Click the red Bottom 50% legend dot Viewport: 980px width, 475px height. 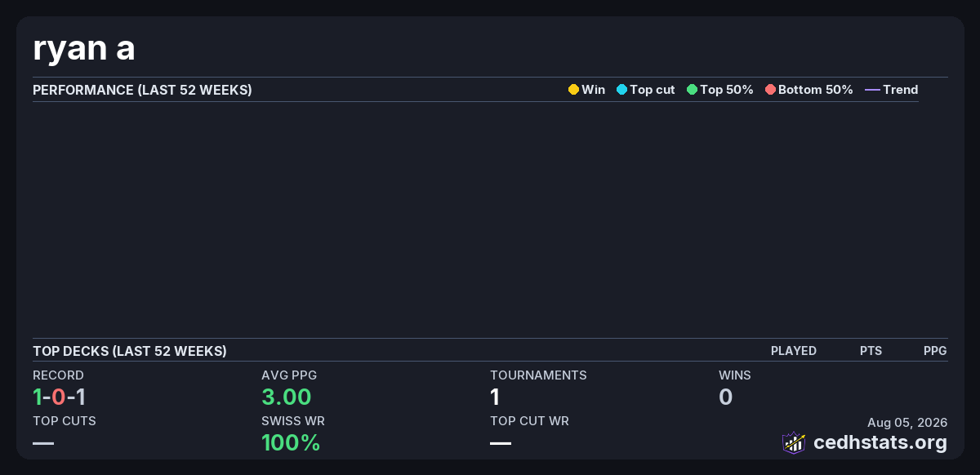770,90
